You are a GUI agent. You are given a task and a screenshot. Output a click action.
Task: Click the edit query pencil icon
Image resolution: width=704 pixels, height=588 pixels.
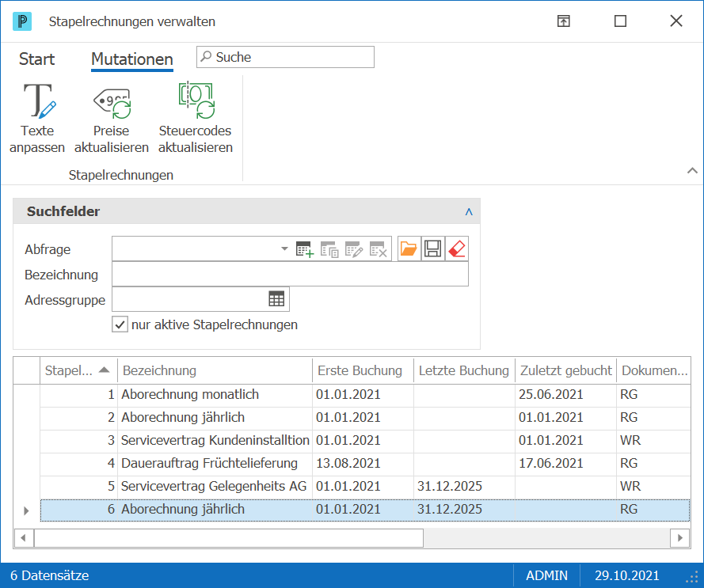click(353, 249)
